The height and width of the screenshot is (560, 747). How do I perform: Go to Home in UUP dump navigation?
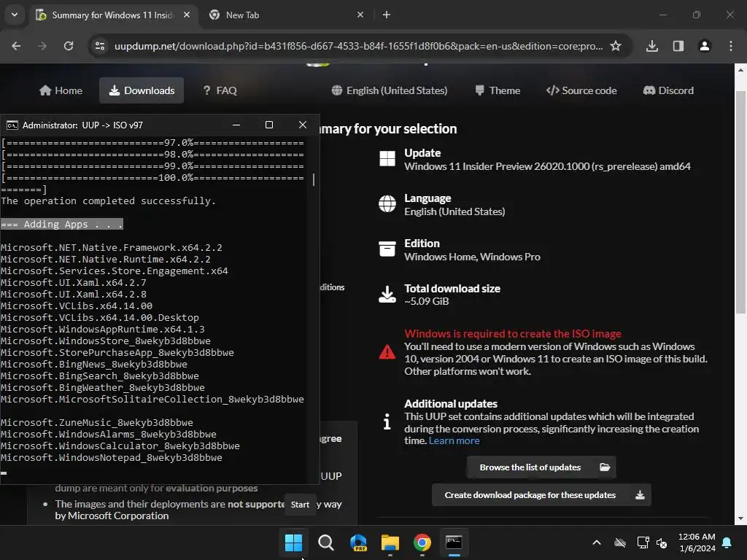point(61,90)
